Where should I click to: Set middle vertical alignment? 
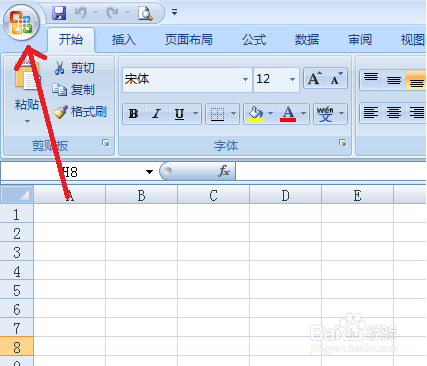tap(394, 79)
